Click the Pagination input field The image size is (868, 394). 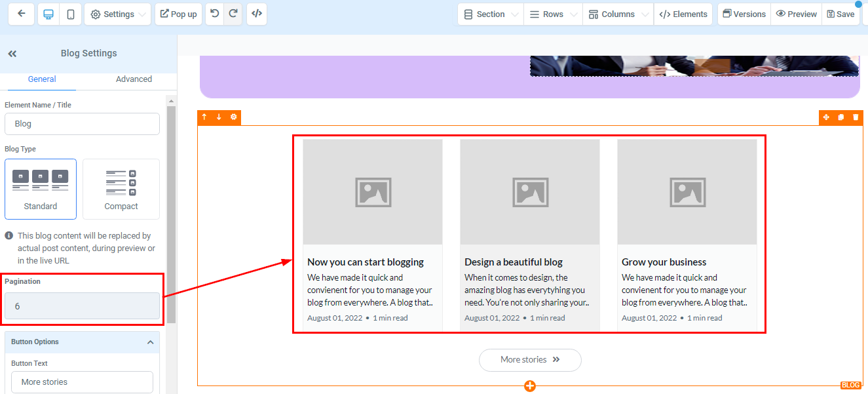click(82, 306)
